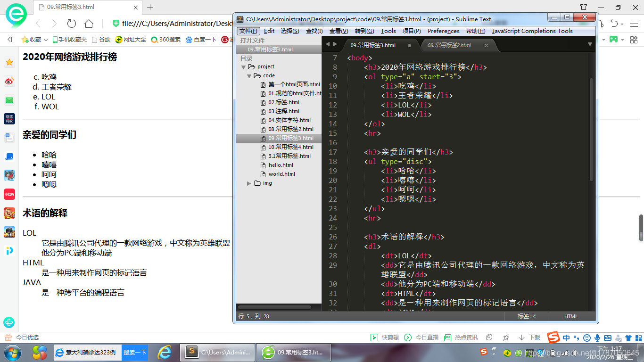Click the Windows Start button
Screen dimensions: 644x362
click(x=13, y=352)
